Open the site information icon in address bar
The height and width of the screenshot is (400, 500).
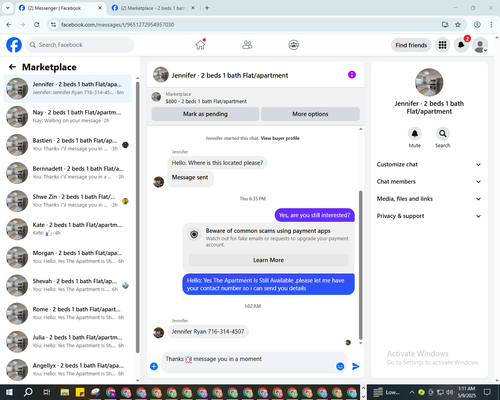tap(53, 24)
